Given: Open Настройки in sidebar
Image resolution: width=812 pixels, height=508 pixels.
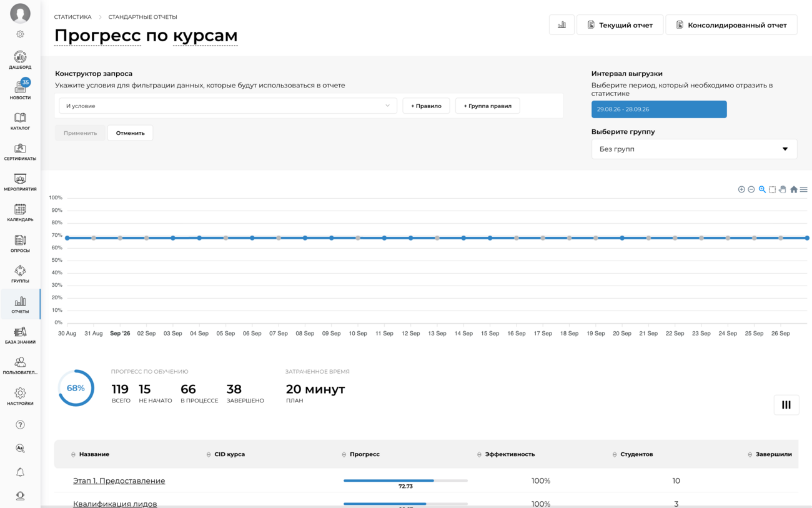Looking at the screenshot, I should click(20, 397).
